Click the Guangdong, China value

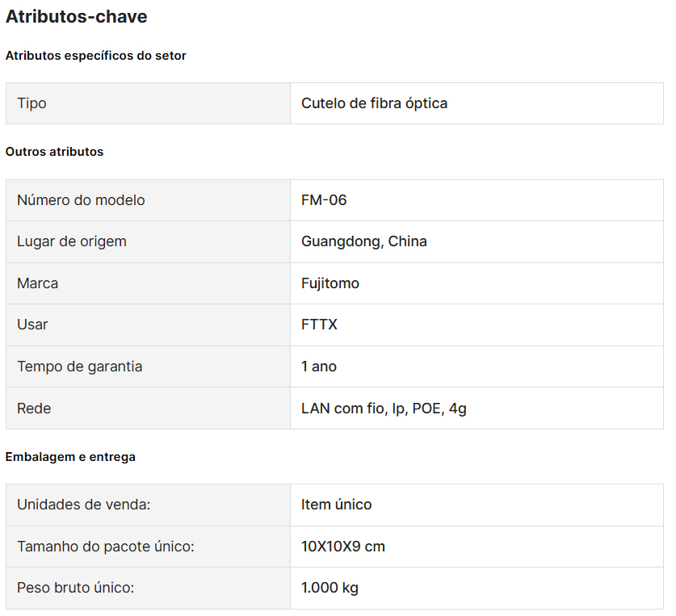364,241
